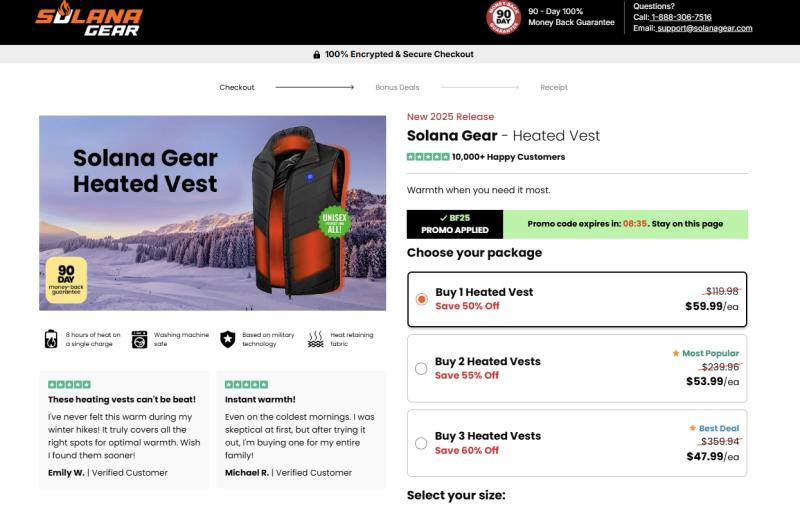This screenshot has width=800, height=509.
Task: Click the battery icon for 8 hours heat
Action: coord(51,339)
